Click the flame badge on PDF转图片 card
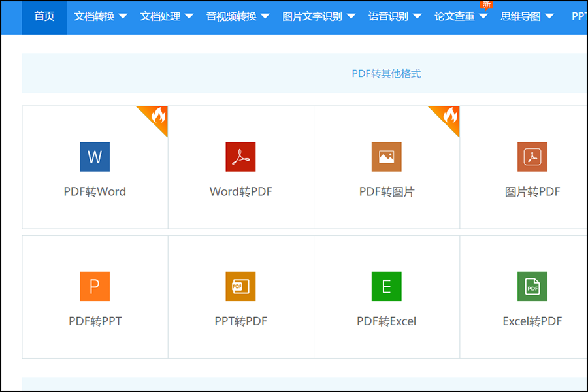The height and width of the screenshot is (392, 588). click(449, 116)
